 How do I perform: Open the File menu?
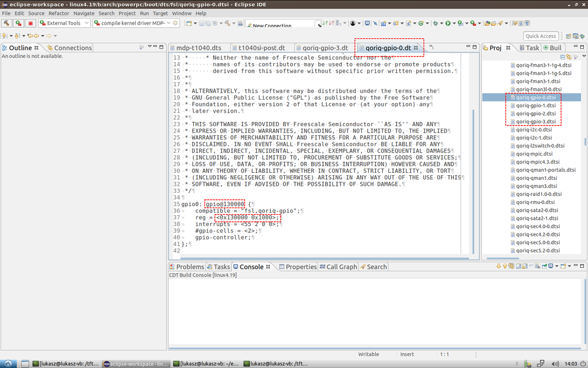6,13
